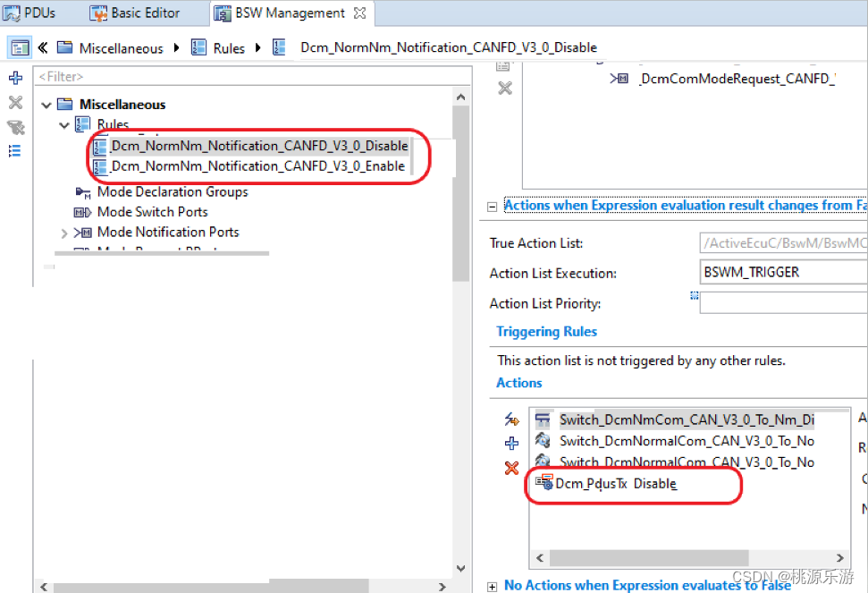868x593 pixels.
Task: Select Mode Declaration Groups in tree
Action: click(173, 191)
